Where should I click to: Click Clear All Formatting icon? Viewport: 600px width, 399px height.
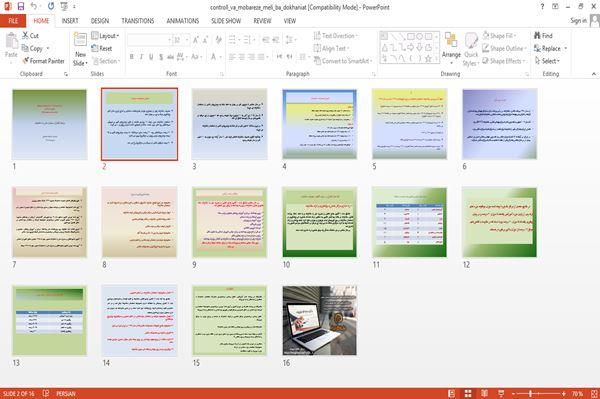tap(218, 40)
